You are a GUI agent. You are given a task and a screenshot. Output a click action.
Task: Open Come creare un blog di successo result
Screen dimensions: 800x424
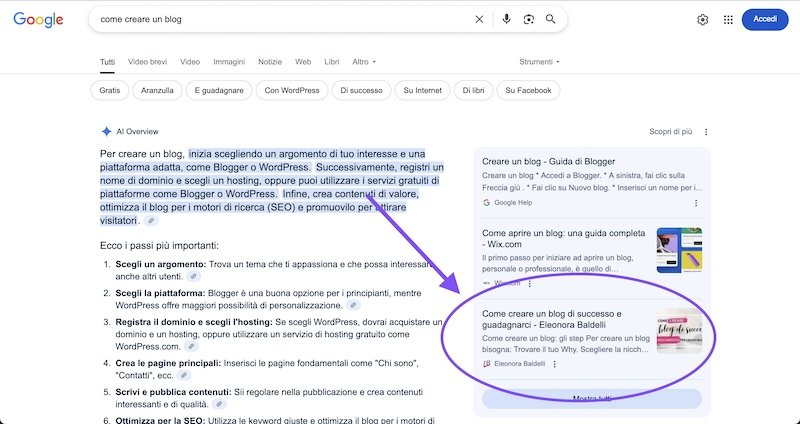(x=552, y=319)
